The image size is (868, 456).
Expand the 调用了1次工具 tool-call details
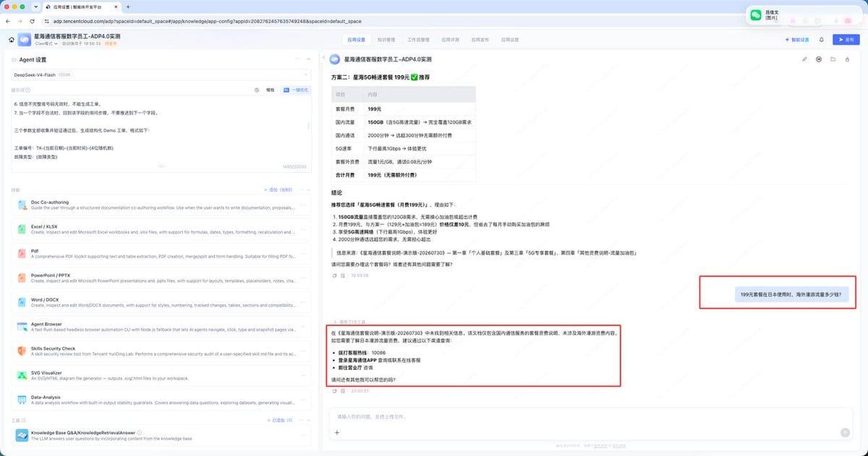pos(349,321)
